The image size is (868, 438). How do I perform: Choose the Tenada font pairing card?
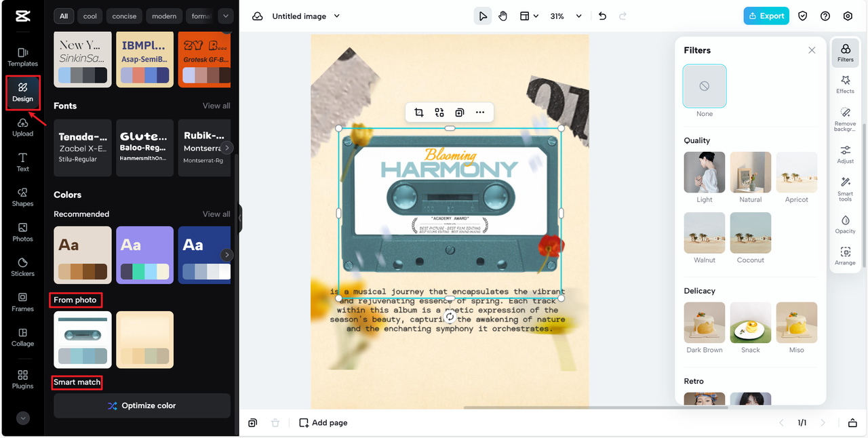[83, 148]
